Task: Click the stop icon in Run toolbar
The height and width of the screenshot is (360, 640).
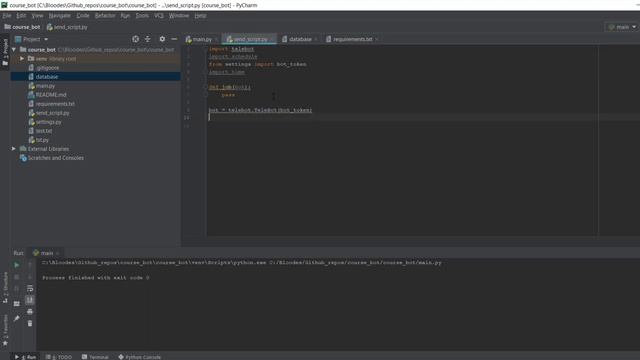Action: pos(16,277)
